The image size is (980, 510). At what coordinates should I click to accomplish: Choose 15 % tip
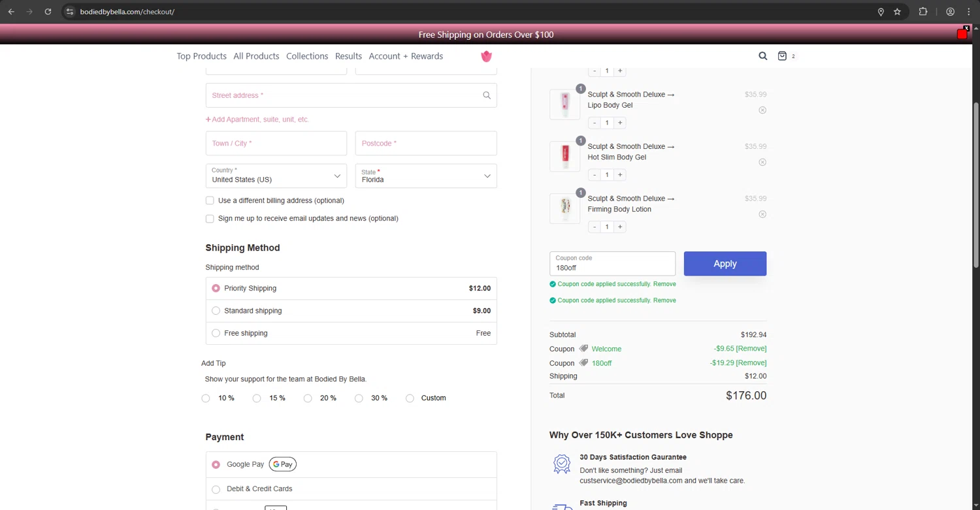tap(257, 398)
